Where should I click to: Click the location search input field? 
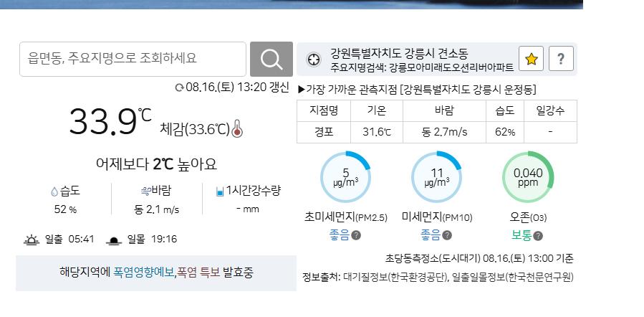tap(133, 59)
